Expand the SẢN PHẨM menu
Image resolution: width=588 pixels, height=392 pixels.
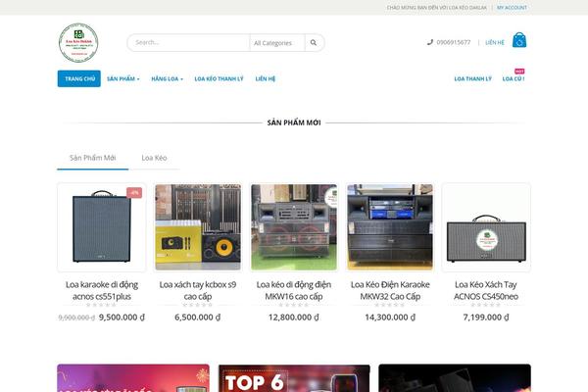pos(123,78)
